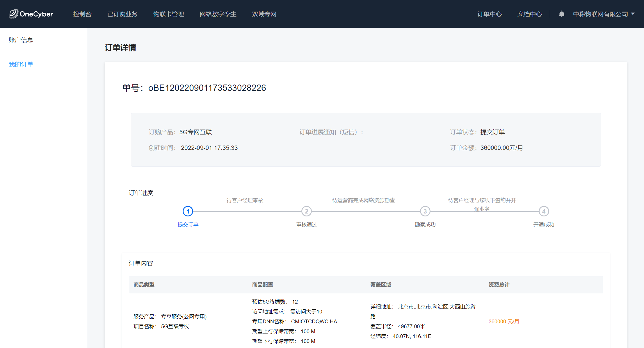Open 订单中心 link
The width and height of the screenshot is (644, 348).
(x=490, y=14)
